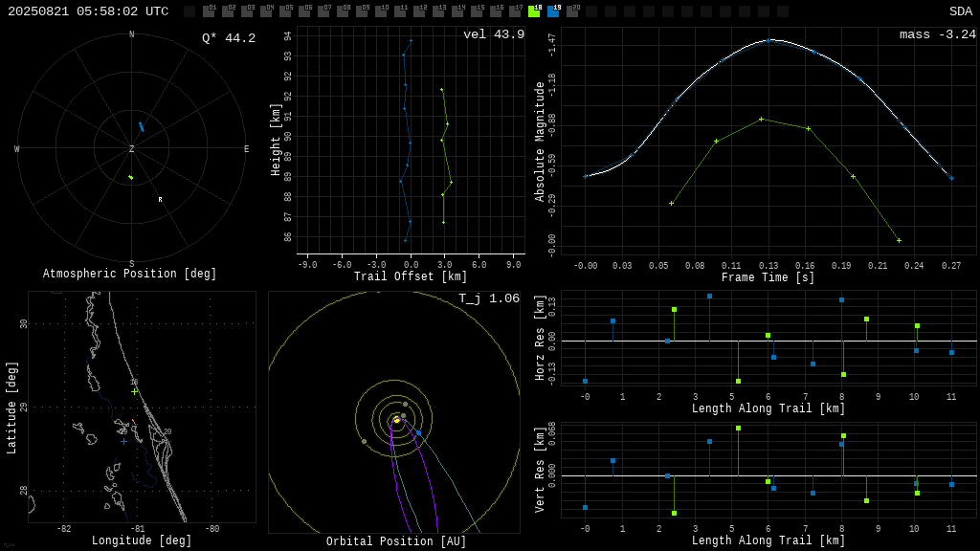Click the vel 43.9 readout

click(493, 34)
